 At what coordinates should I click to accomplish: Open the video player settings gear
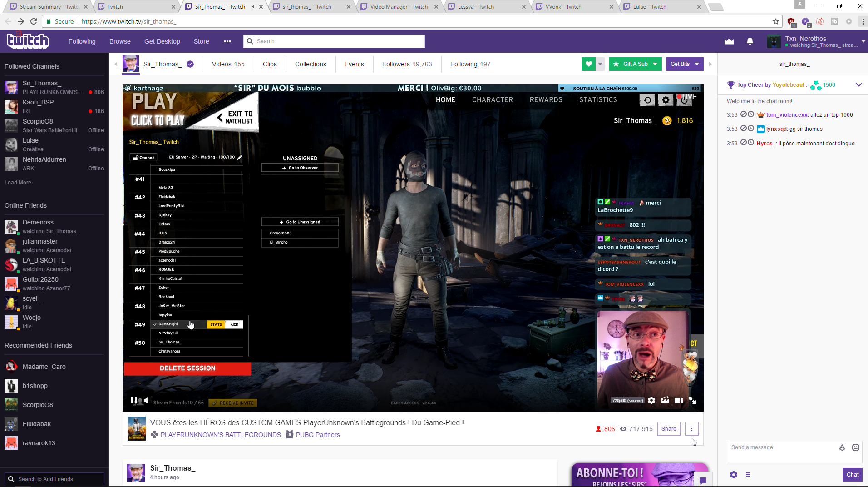pos(651,400)
